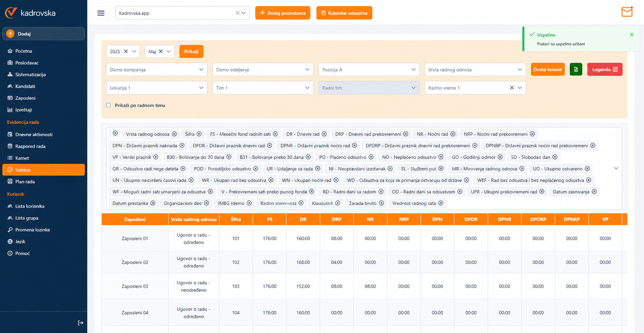Remove the 'VP - Verski praznik' tag

click(156, 157)
